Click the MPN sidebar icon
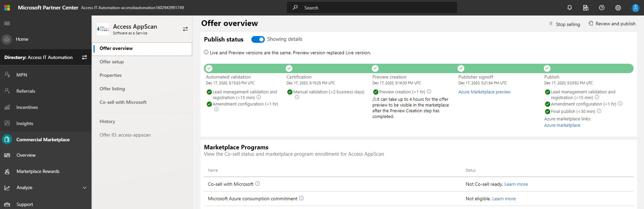 point(7,74)
